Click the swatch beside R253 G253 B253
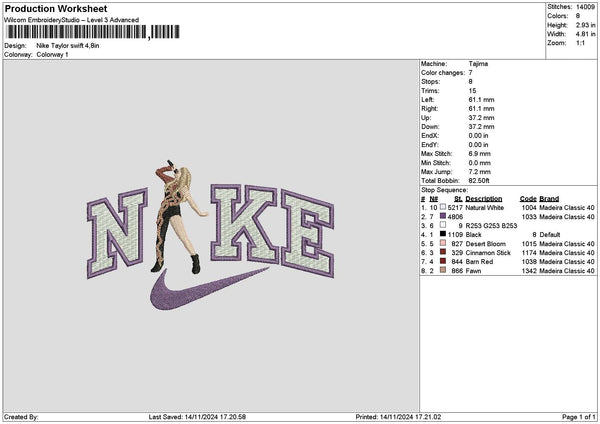Viewport: 600px width, 424px height. 443,225
